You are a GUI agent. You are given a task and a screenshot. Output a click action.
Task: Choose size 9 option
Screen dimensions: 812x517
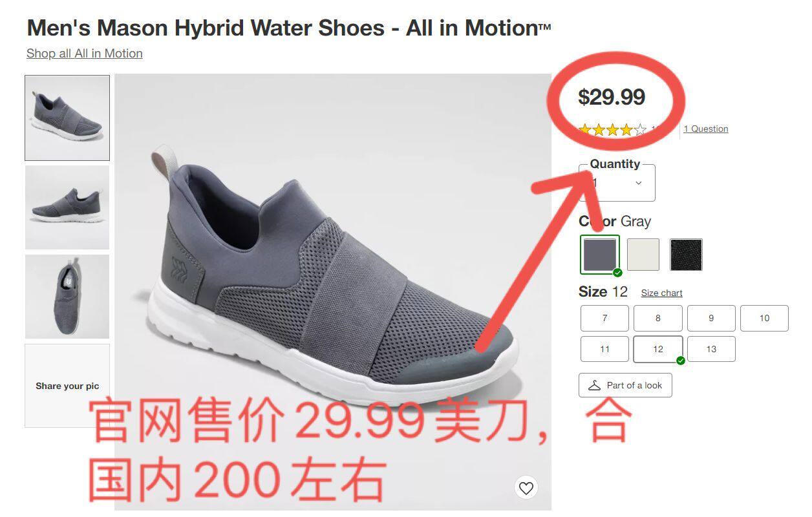point(711,318)
